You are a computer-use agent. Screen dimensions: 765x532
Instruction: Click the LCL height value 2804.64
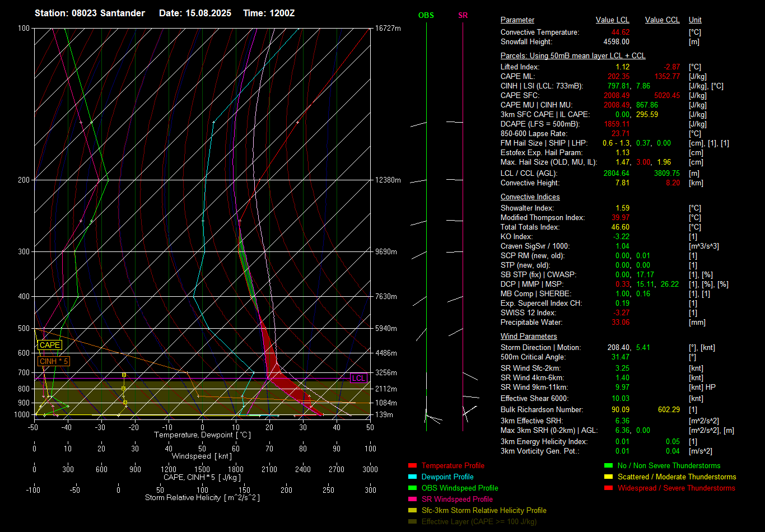[x=617, y=174]
